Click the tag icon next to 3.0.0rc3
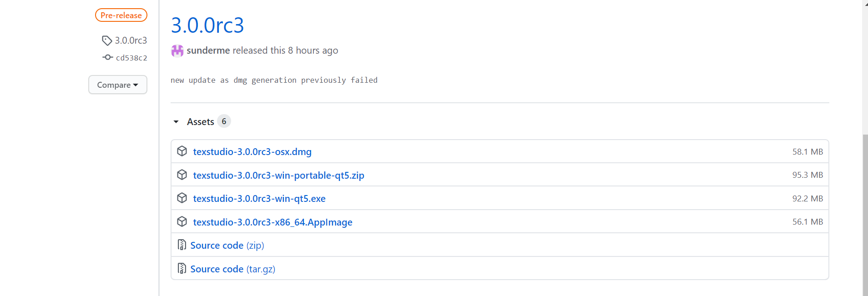This screenshot has height=296, width=868. click(107, 40)
